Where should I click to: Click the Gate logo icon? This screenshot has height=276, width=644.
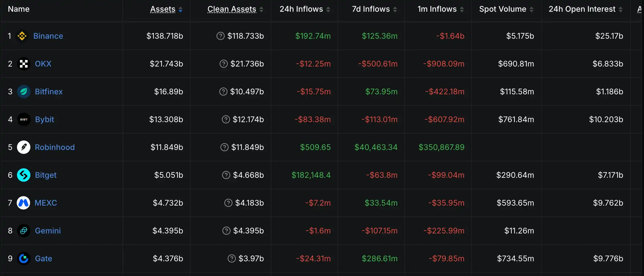coord(24,258)
